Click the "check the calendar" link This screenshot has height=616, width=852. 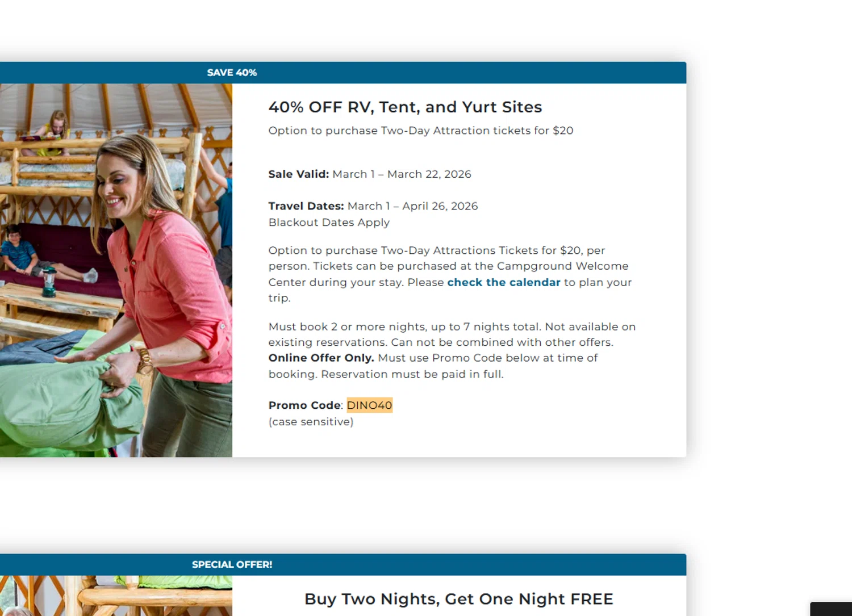pos(503,282)
